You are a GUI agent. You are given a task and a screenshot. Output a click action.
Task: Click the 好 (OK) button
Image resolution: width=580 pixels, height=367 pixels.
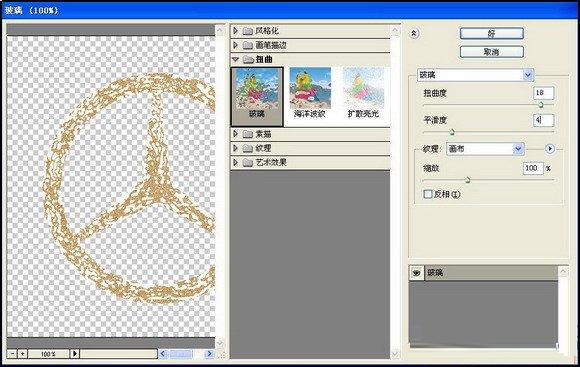492,34
